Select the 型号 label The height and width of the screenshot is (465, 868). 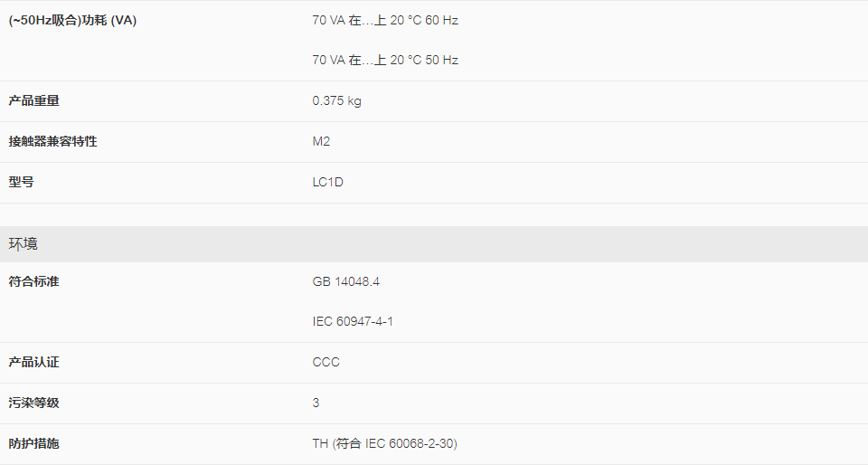pyautogui.click(x=21, y=182)
